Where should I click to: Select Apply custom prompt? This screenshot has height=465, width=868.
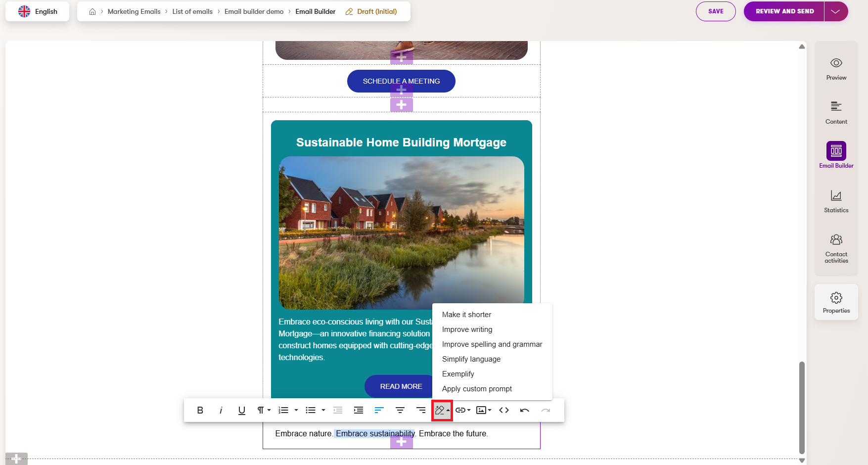coord(477,389)
